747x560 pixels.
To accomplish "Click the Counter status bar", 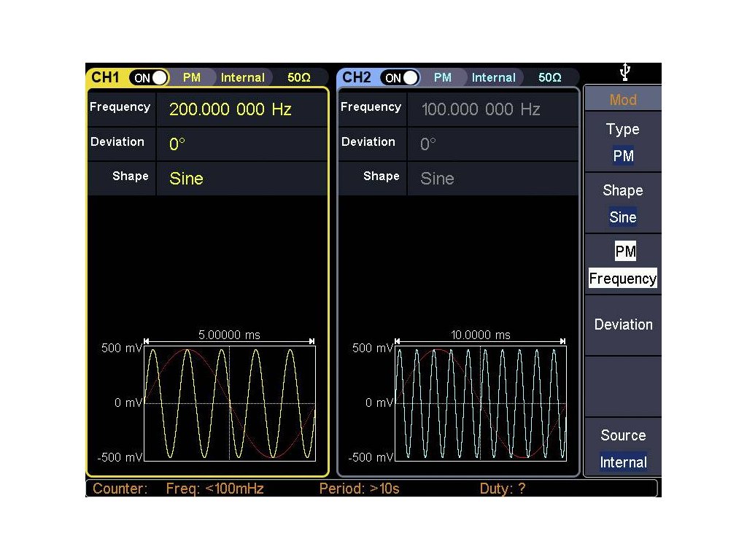I will click(372, 489).
